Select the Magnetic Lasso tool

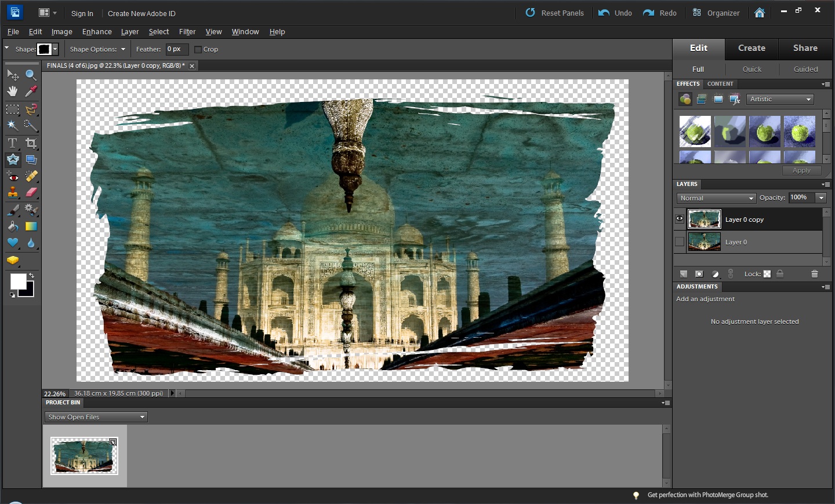coord(31,109)
